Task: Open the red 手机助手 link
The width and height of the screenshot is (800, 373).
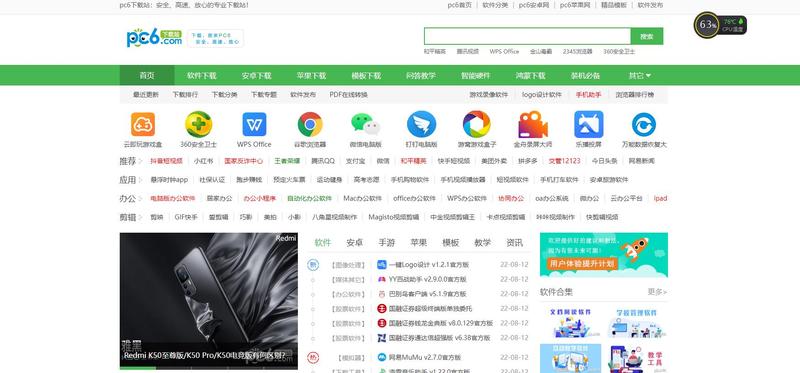Action: coord(588,94)
